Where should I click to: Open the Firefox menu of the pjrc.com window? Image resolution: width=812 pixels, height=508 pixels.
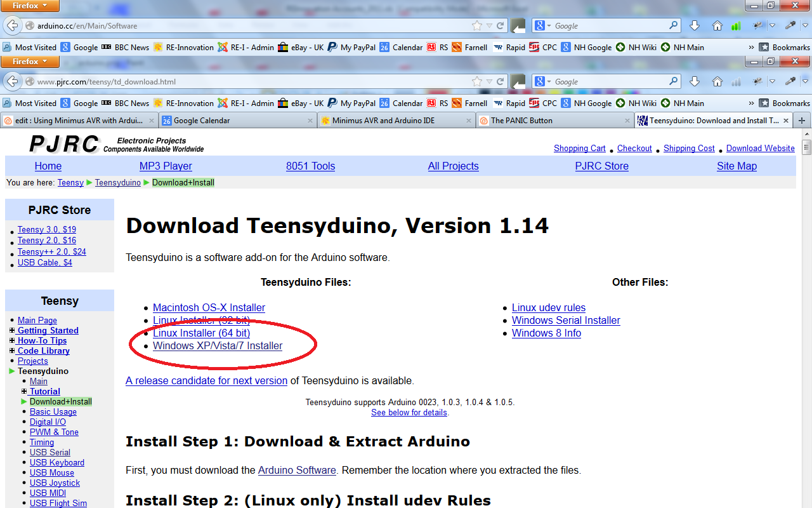pyautogui.click(x=30, y=62)
